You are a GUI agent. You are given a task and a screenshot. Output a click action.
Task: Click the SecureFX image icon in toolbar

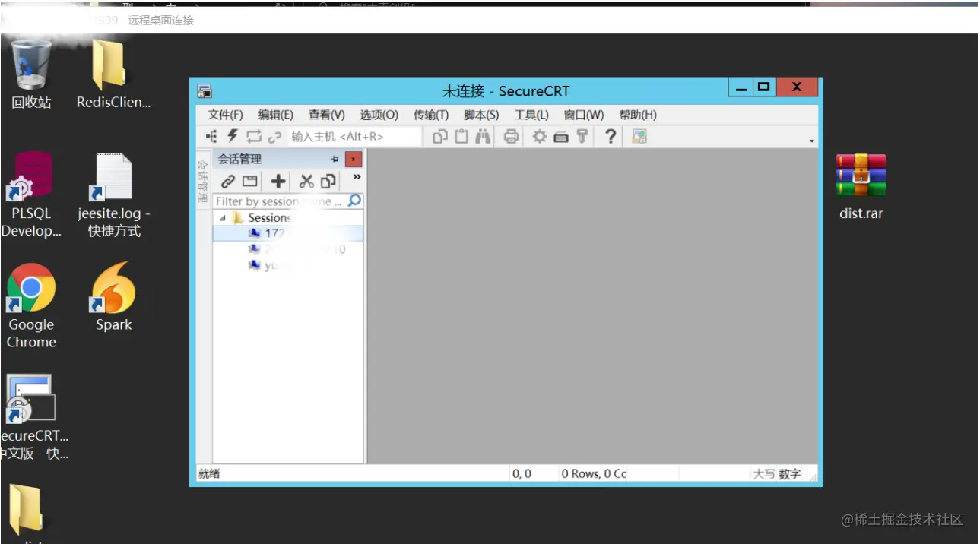(x=639, y=137)
